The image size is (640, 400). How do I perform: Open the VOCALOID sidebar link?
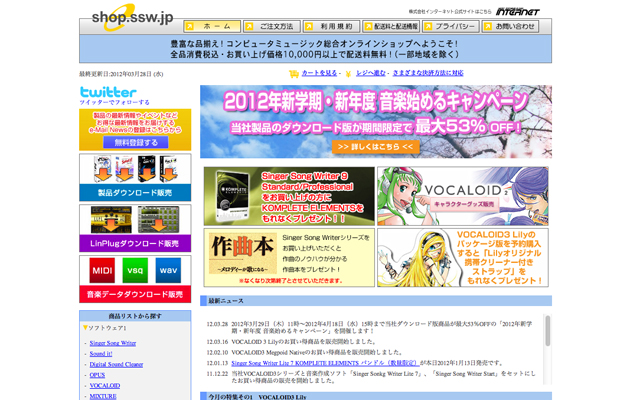click(105, 386)
